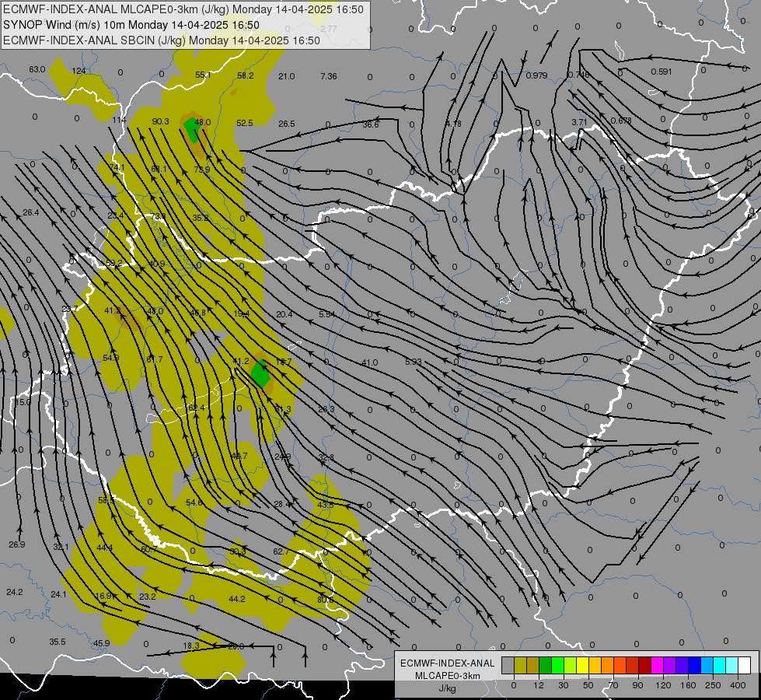This screenshot has height=700, width=761.
Task: Click the map value 74.1
Action: 117,167
